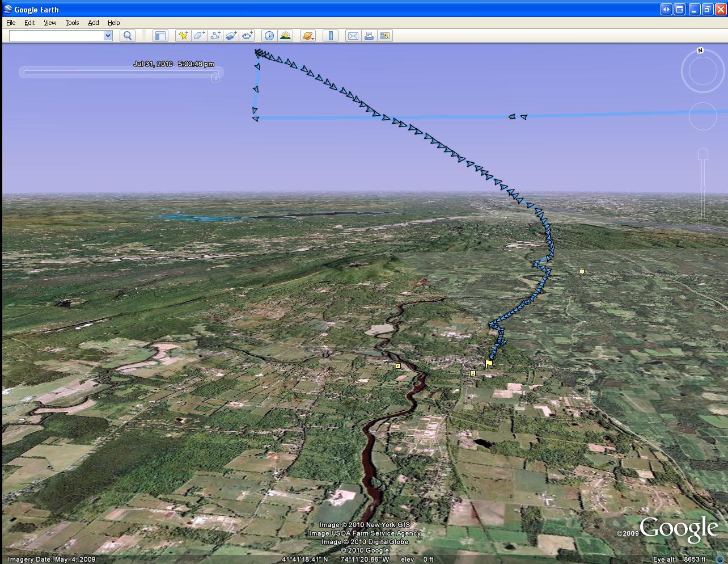The image size is (728, 564).
Task: Click the yellow flag placemark at track end
Action: pos(489,364)
